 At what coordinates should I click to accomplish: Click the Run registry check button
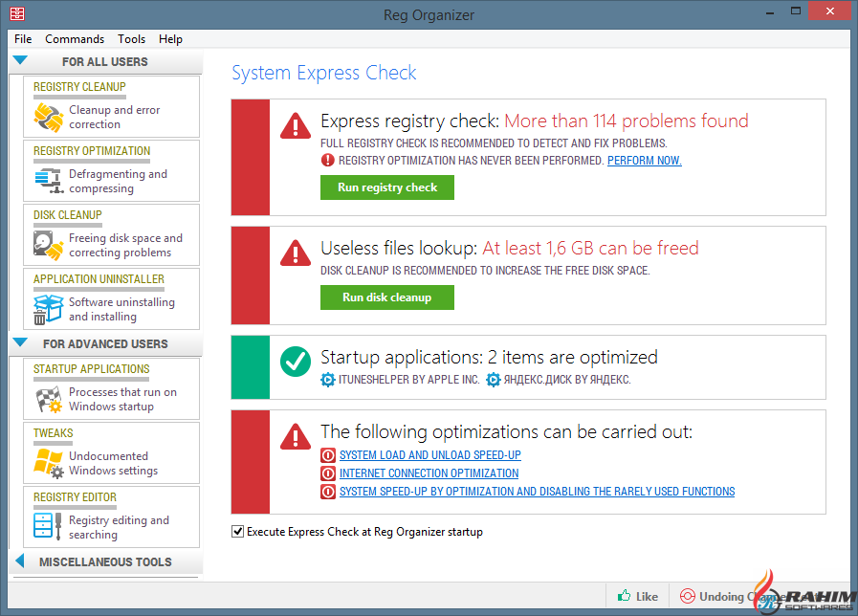coord(387,187)
